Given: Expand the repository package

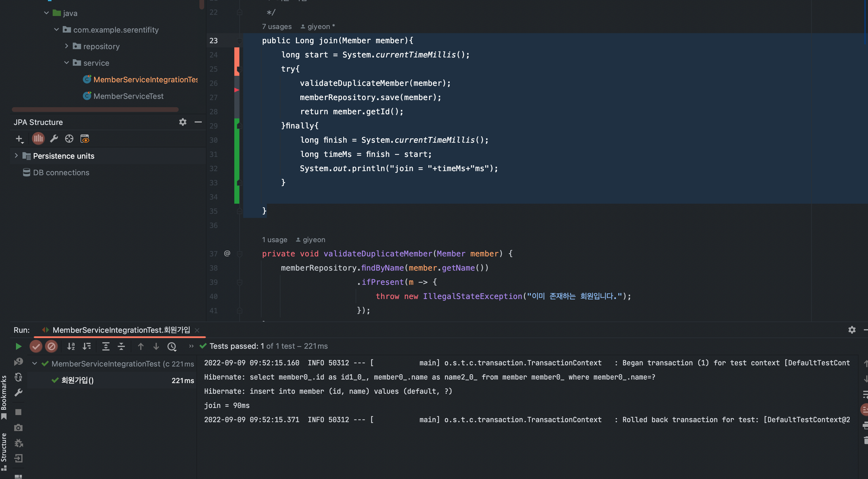Looking at the screenshot, I should click(x=66, y=46).
